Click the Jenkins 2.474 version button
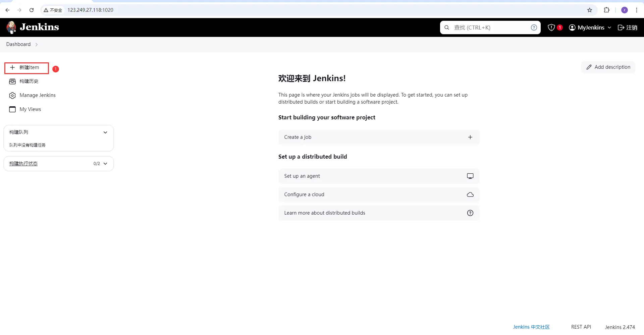This screenshot has height=335, width=644. click(x=620, y=327)
